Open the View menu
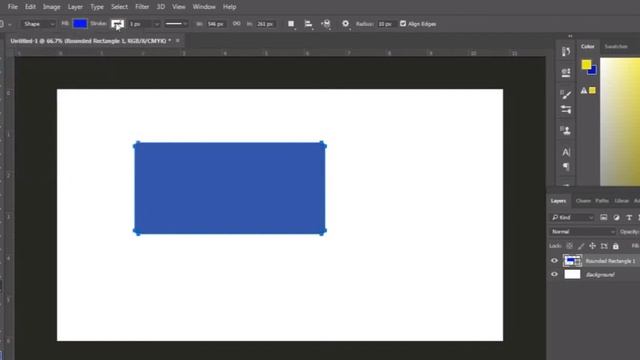 point(179,7)
